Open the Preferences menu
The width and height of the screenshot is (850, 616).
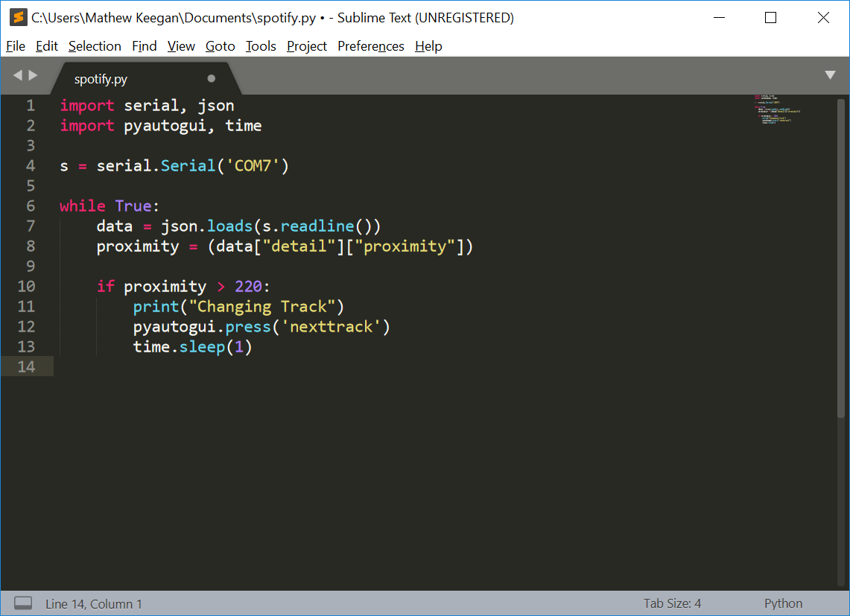click(x=370, y=46)
